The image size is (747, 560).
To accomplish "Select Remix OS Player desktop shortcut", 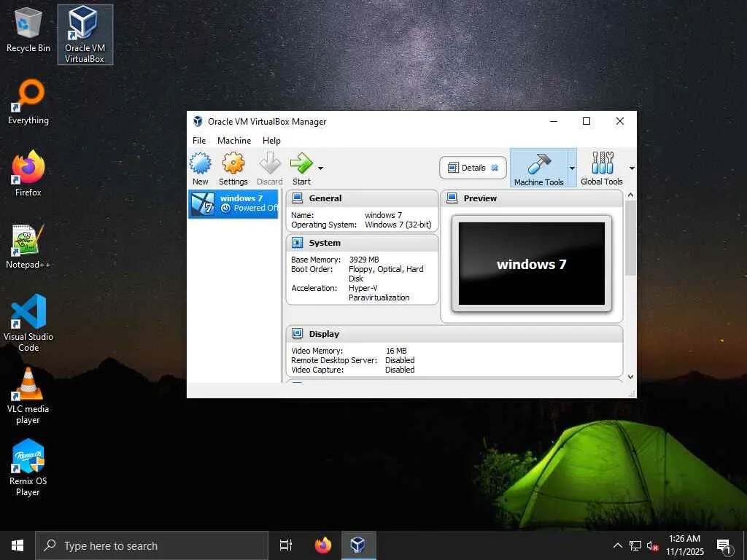I will coord(28,467).
